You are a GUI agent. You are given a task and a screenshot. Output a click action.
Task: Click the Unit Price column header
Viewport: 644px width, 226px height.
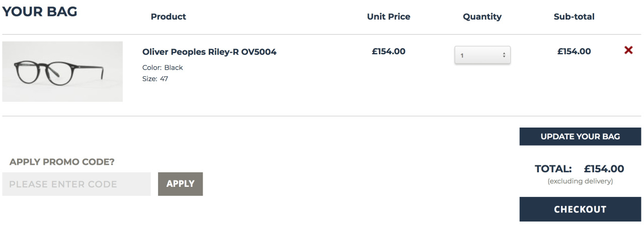(388, 17)
